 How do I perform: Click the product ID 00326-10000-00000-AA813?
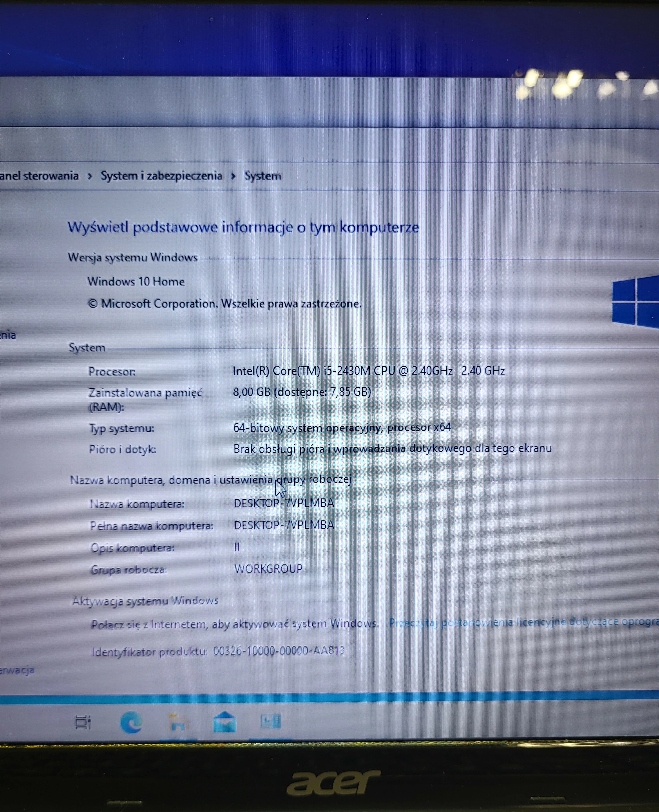279,651
